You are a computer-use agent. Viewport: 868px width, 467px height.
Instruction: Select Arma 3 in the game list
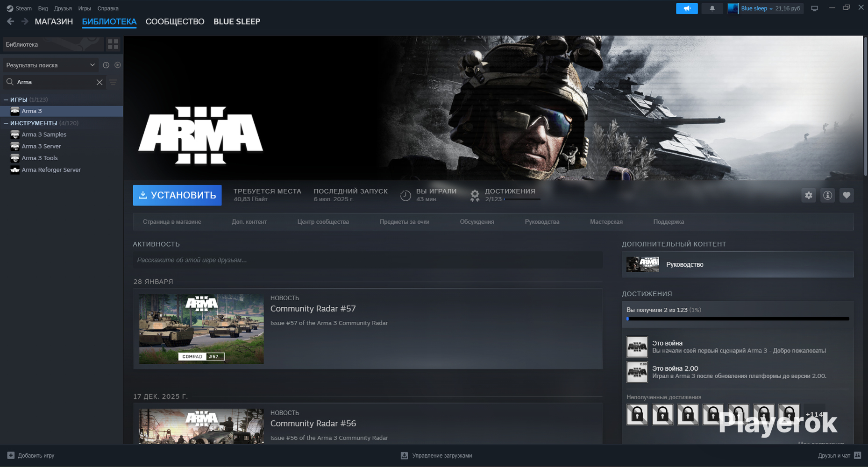62,111
